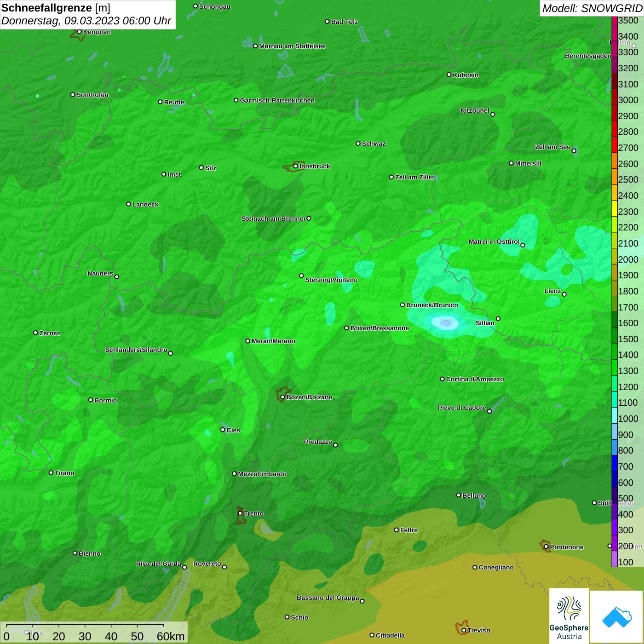Click the Belluno city marker dot
The image size is (644, 644).
click(459, 495)
